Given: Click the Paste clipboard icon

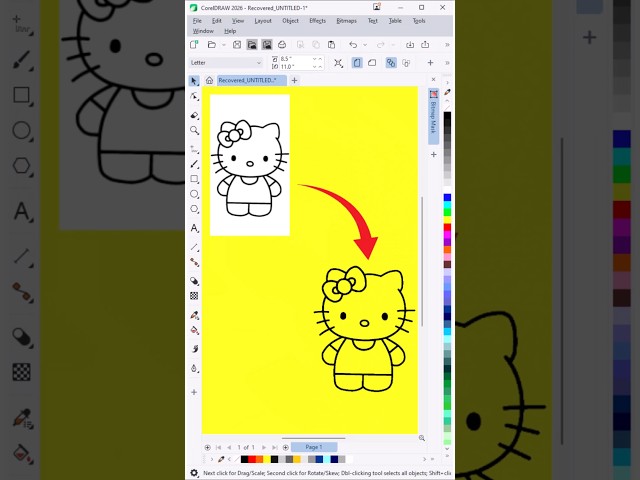Looking at the screenshot, I should click(331, 44).
